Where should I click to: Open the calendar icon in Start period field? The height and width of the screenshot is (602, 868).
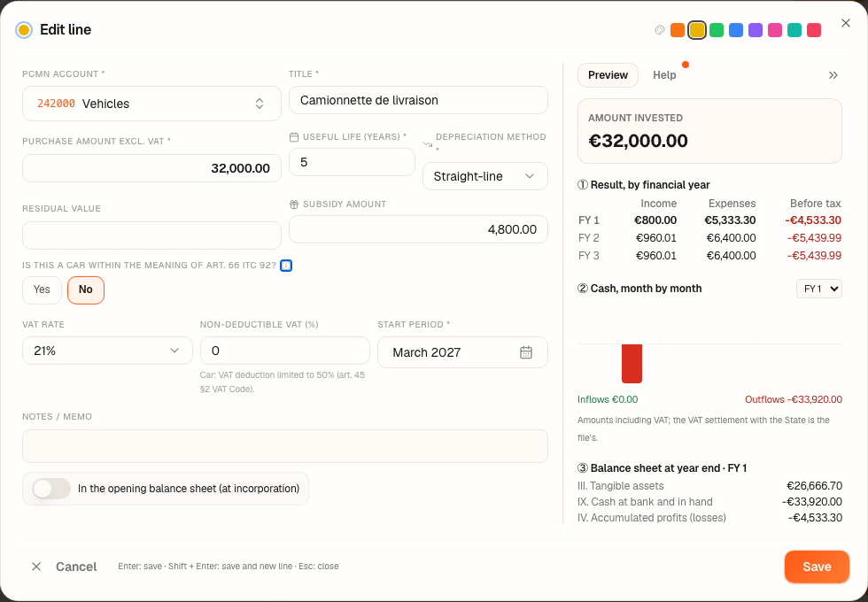point(526,352)
